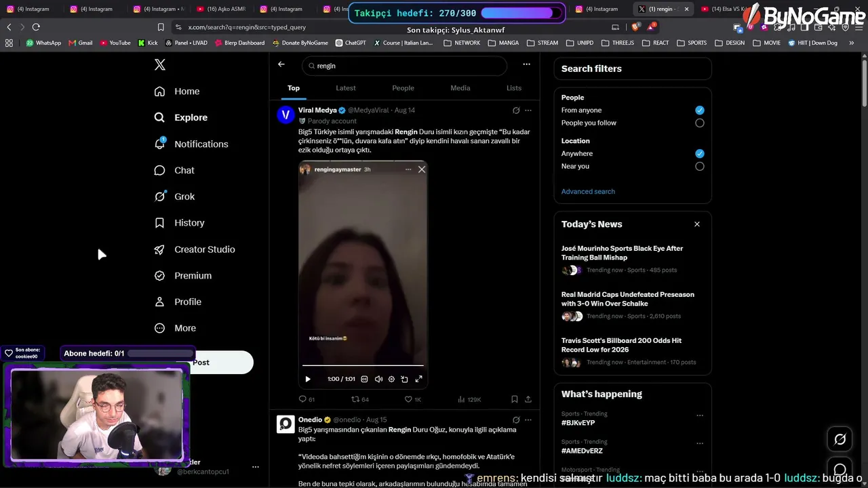Image resolution: width=868 pixels, height=488 pixels.
Task: Open Premium from the sidebar
Action: coord(182,276)
